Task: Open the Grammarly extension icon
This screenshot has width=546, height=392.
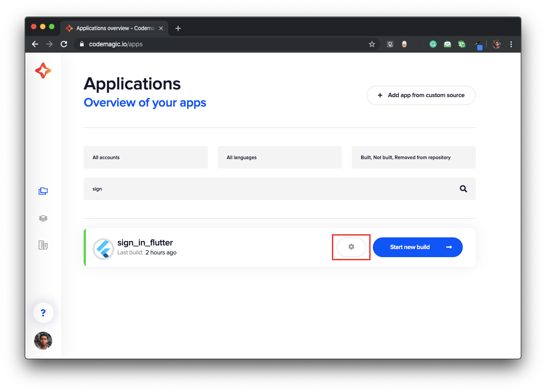Action: [x=433, y=44]
